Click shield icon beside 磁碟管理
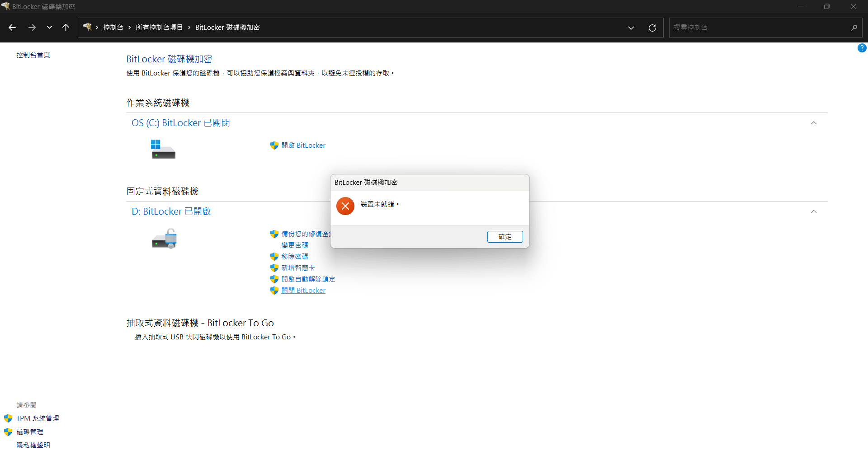 click(x=8, y=432)
